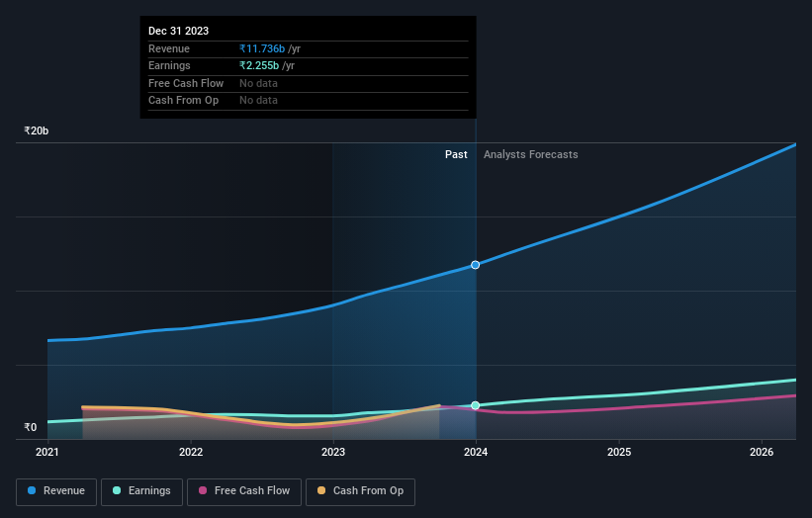Toggle the Free Cash Flow series
Screen dimensions: 812x518
pyautogui.click(x=244, y=491)
